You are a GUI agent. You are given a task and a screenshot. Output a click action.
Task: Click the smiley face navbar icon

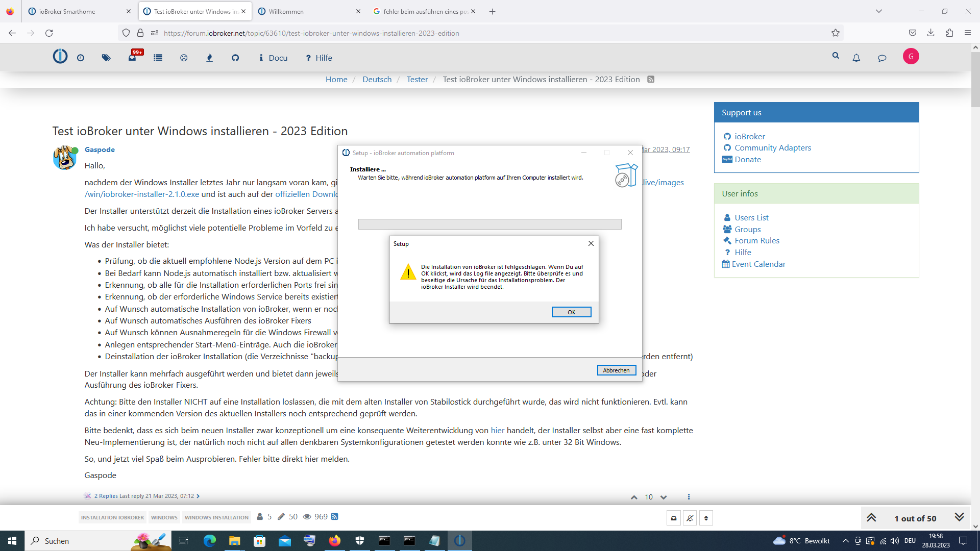[x=184, y=58]
